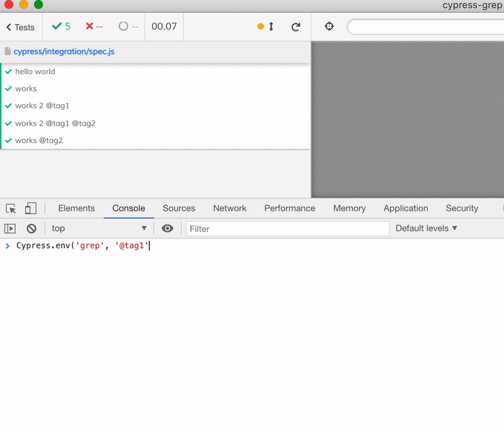The height and width of the screenshot is (432, 504).
Task: Open the Default levels dropdown
Action: coord(426,228)
